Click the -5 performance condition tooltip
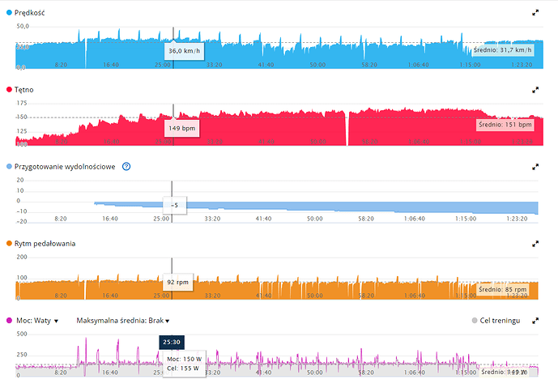 click(174, 205)
